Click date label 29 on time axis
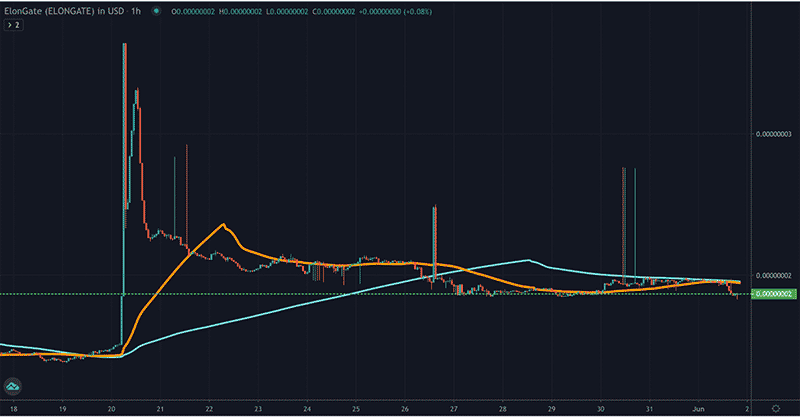Viewport: 800px width, 417px height. click(x=552, y=409)
